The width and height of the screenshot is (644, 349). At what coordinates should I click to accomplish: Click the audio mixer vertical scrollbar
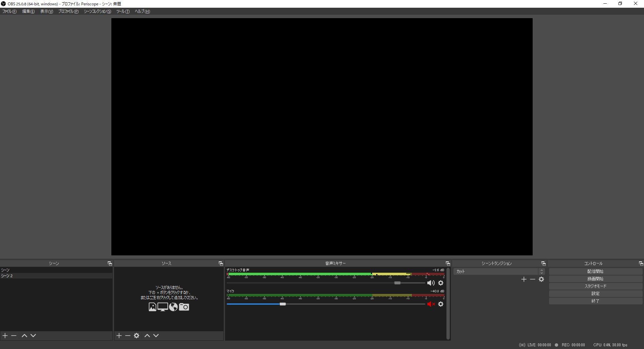click(x=448, y=304)
